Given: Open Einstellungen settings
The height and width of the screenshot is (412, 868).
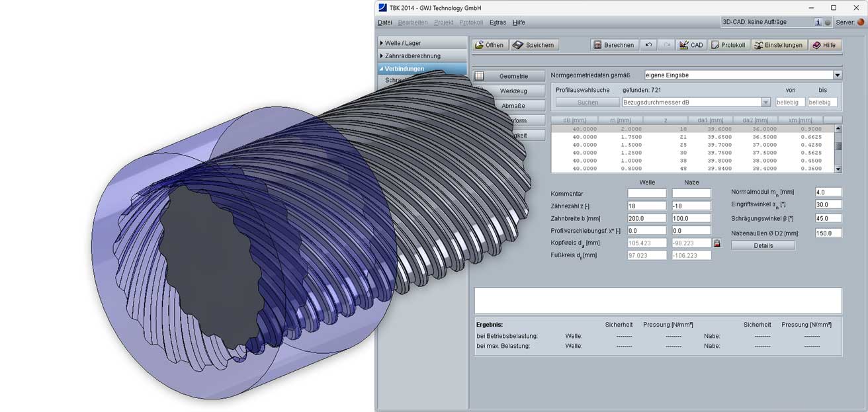Looking at the screenshot, I should point(779,45).
